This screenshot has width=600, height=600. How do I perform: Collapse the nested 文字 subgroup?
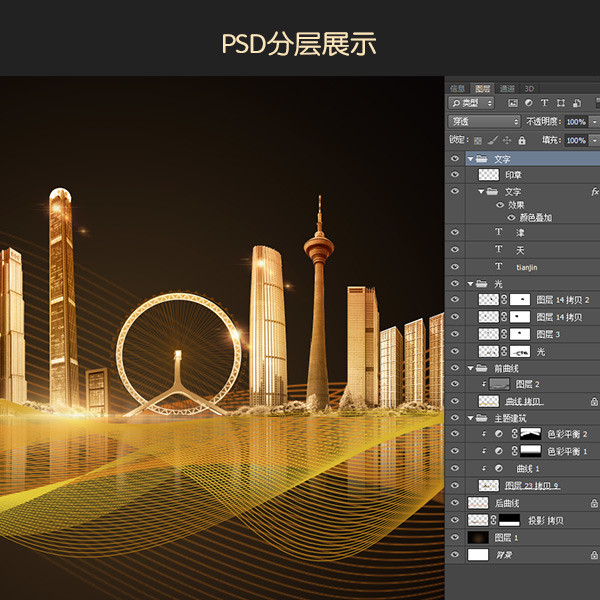click(481, 191)
